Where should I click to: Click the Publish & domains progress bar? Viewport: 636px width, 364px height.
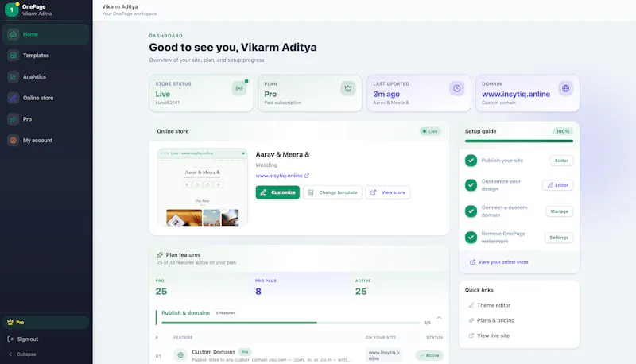pos(291,323)
